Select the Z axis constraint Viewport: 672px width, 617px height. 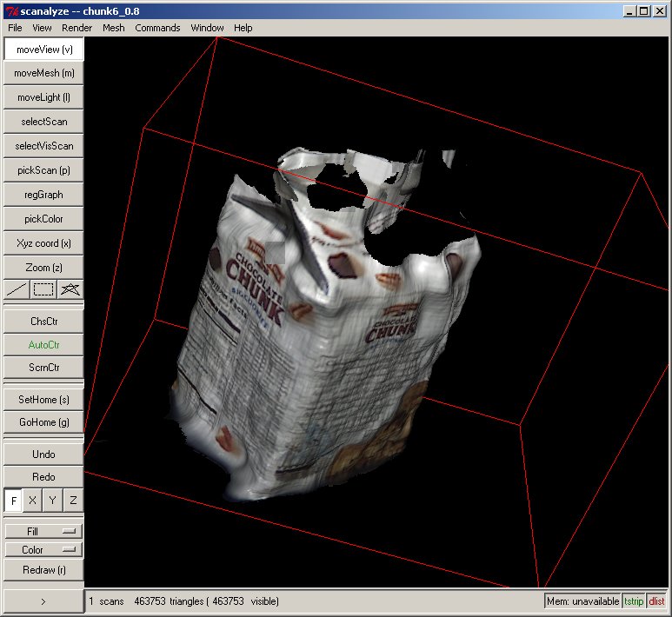73,501
